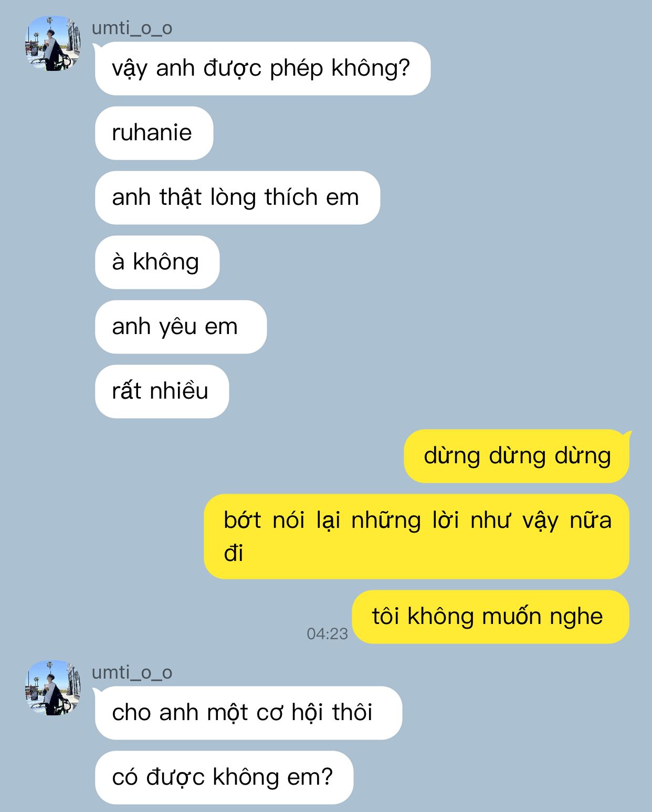This screenshot has width=652, height=812.
Task: Tap yellow message "bớt nói lại những lời"
Action: (x=416, y=536)
